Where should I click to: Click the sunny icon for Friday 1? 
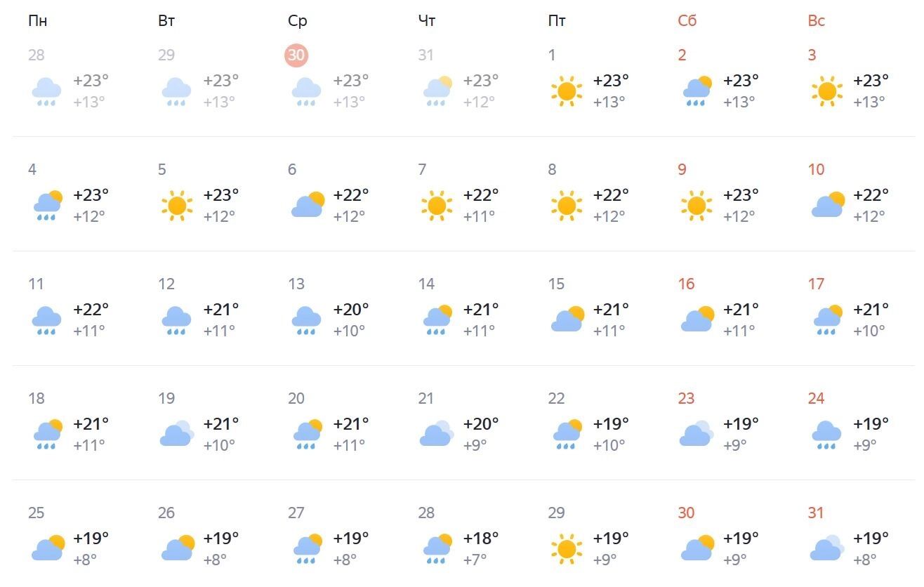[x=567, y=91]
